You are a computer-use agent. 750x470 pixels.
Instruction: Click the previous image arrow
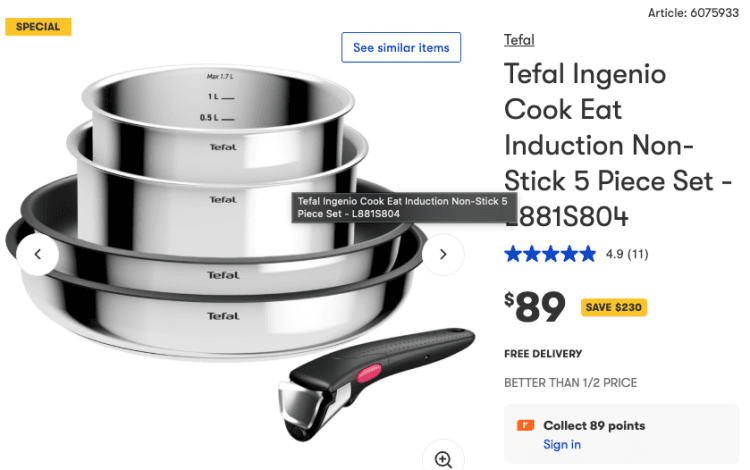tap(38, 254)
